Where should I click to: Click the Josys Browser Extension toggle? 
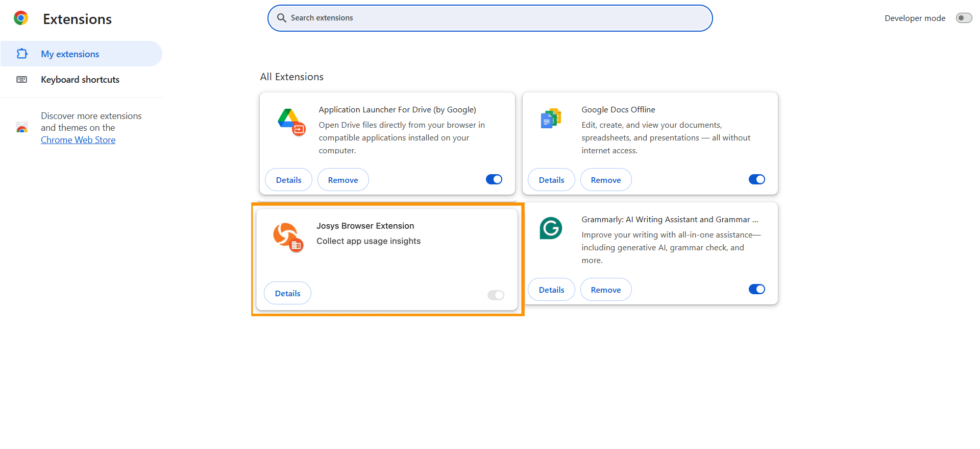click(496, 295)
